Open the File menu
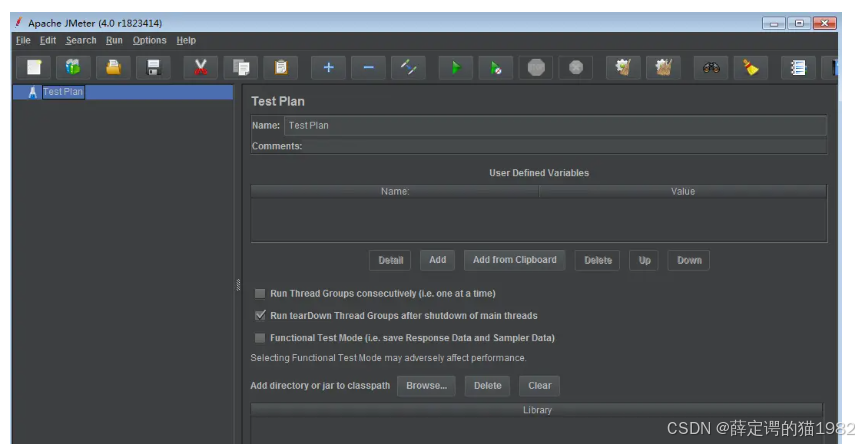Image resolution: width=859 pixels, height=444 pixels. tap(23, 40)
